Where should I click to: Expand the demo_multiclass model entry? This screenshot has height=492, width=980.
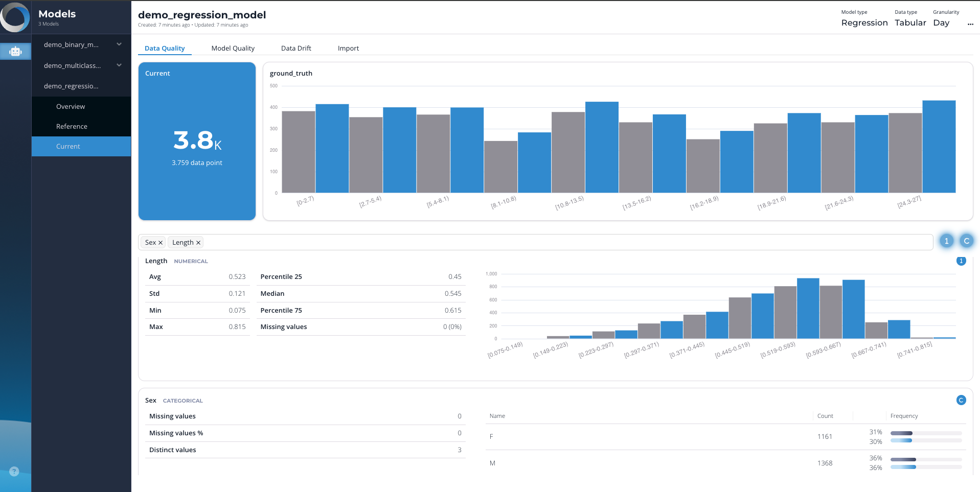tap(119, 65)
